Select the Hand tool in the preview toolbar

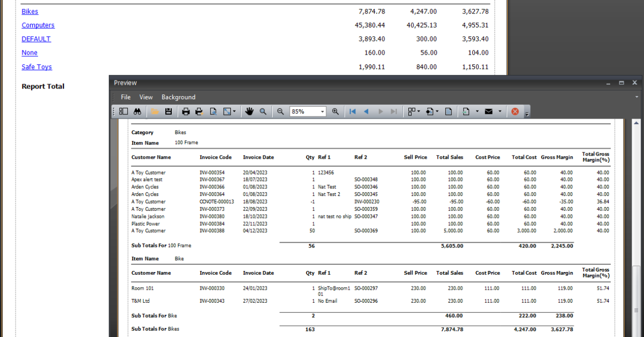(249, 111)
